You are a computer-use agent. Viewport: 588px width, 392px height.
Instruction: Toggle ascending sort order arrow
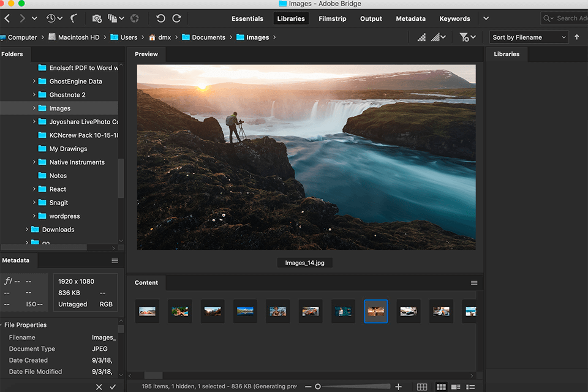578,37
